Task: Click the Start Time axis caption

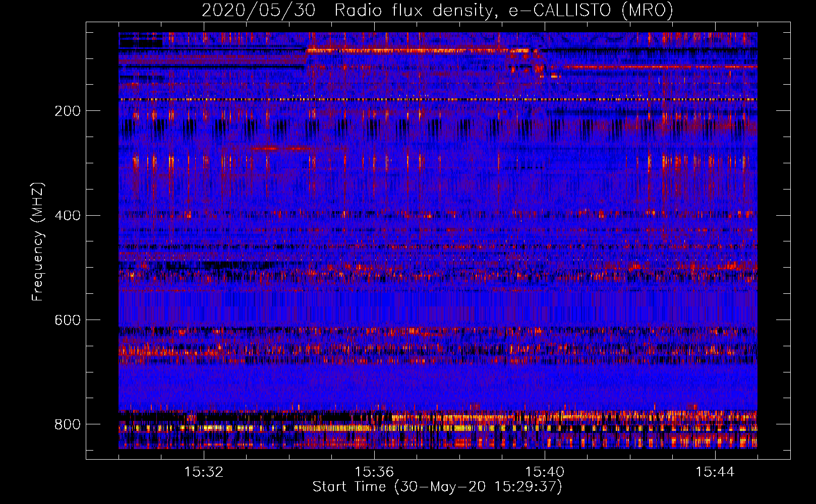Action: click(437, 487)
